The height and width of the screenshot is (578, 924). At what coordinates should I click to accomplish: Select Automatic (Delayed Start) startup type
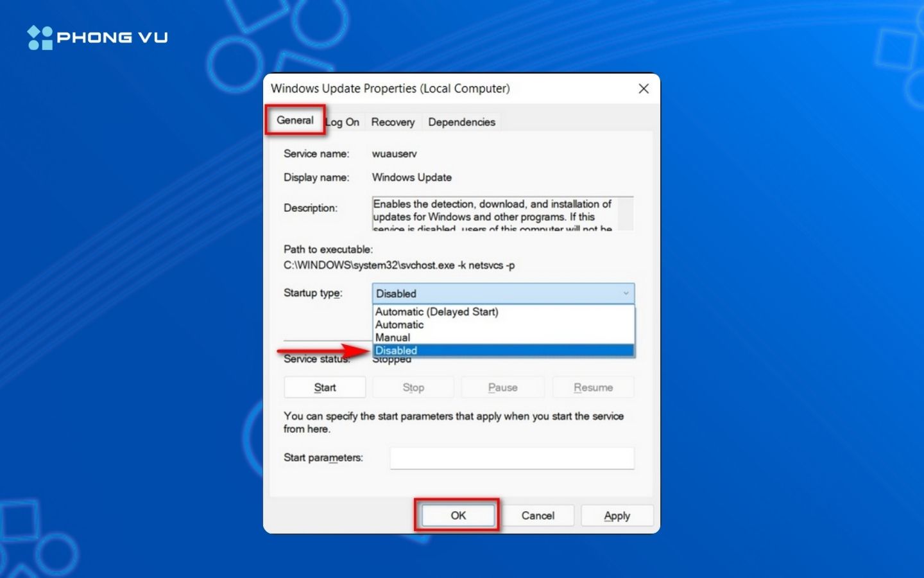pyautogui.click(x=436, y=312)
